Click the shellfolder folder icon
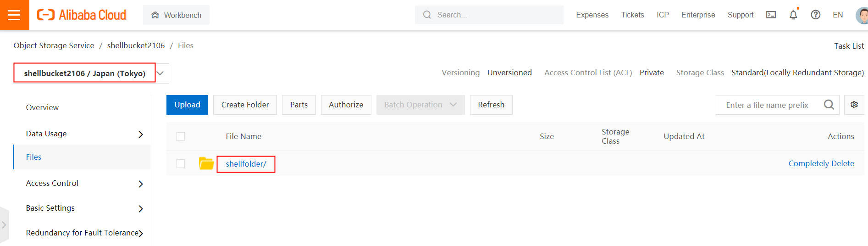The image size is (868, 246). tap(206, 163)
